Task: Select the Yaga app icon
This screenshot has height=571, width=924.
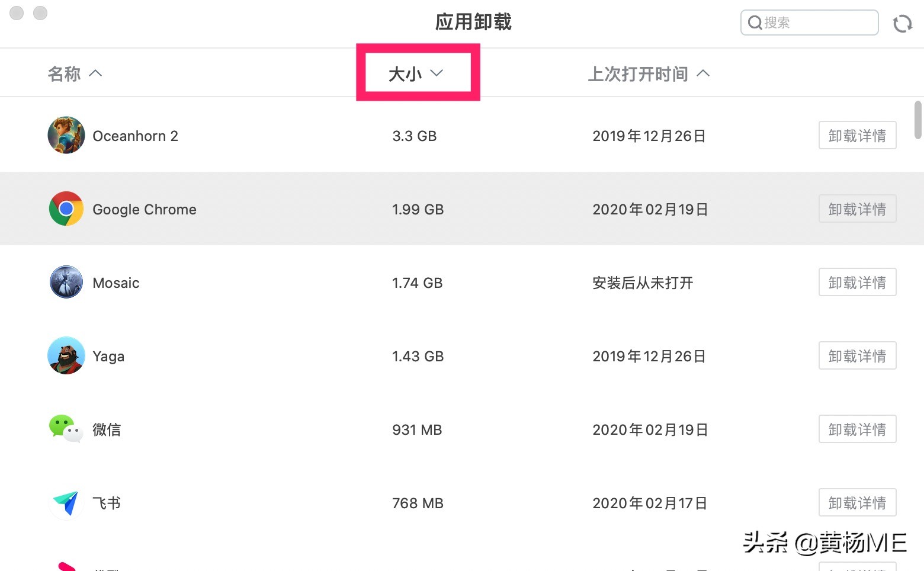Action: (66, 355)
